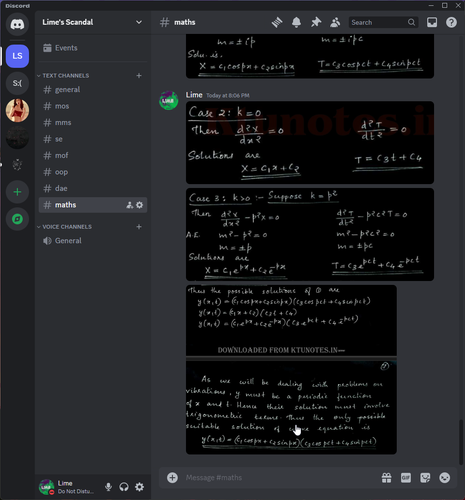Open the Threads icon in header
Viewport: 465px width, 500px height.
[277, 22]
